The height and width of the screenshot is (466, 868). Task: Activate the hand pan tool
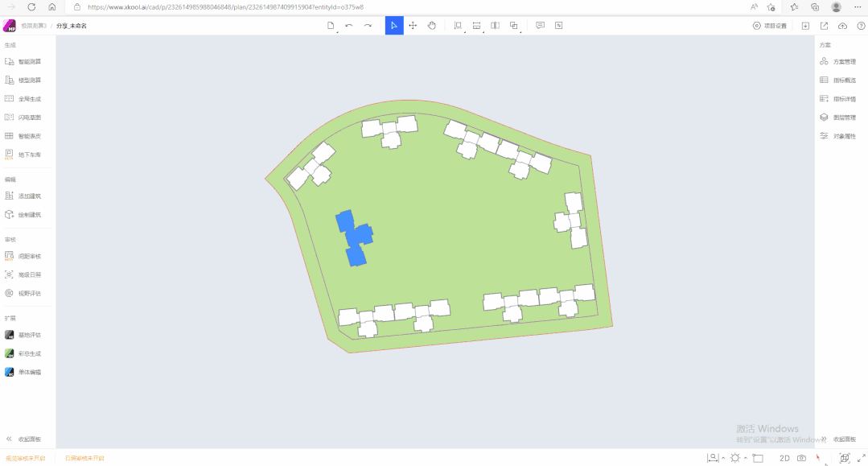[432, 26]
